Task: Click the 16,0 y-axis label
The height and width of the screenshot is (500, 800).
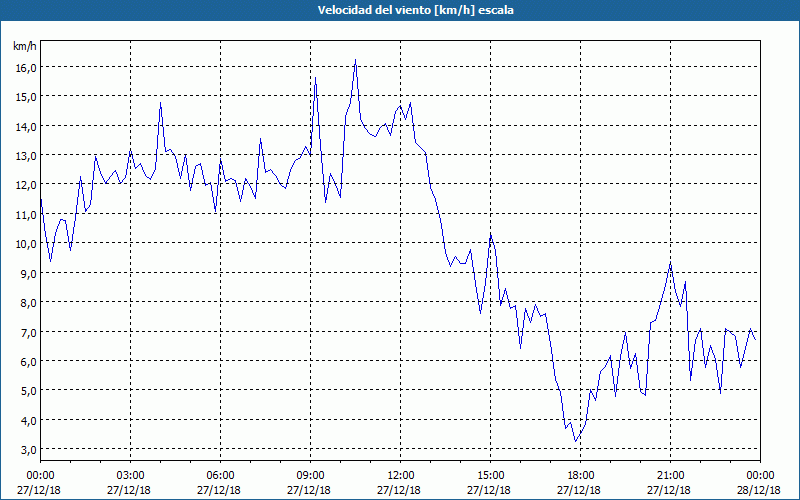Action: tap(24, 68)
